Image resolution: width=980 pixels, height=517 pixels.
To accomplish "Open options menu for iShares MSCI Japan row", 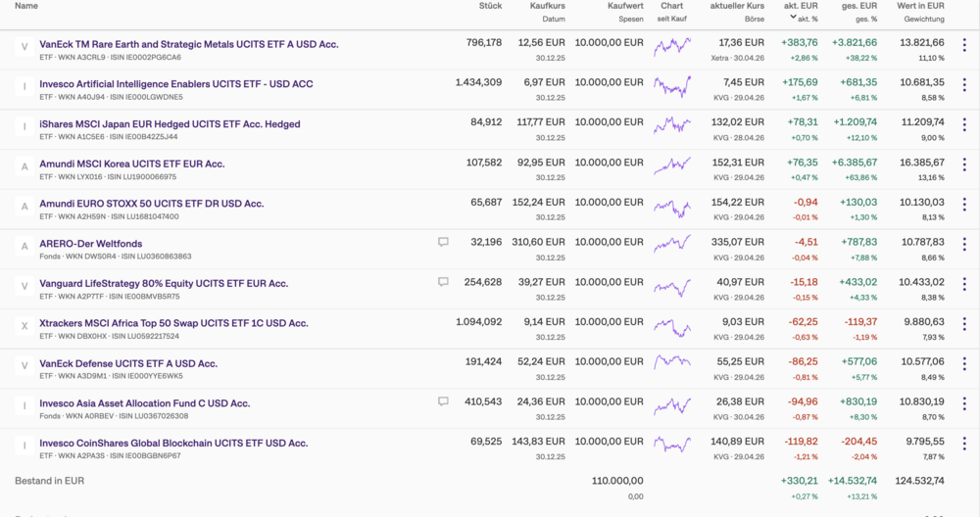I will point(964,125).
